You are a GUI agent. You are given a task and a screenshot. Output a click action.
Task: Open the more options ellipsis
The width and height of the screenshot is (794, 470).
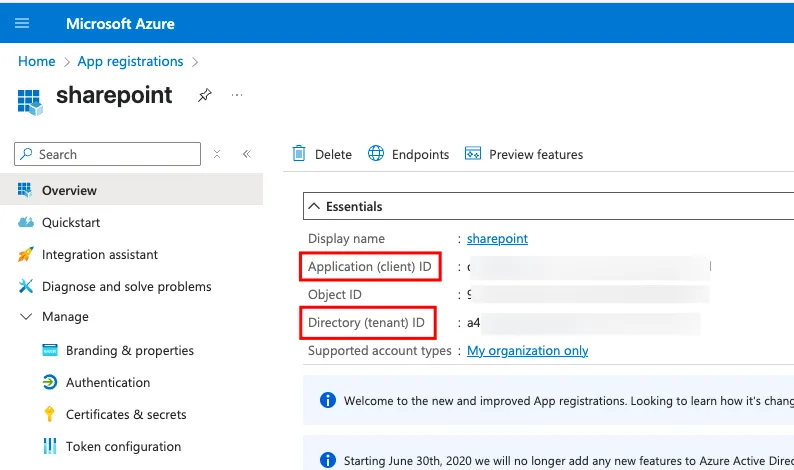click(237, 96)
